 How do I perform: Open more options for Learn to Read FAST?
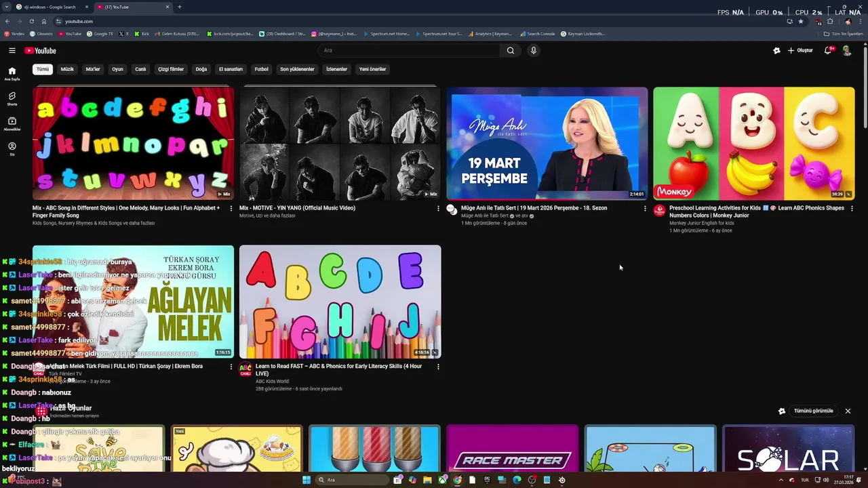[437, 367]
